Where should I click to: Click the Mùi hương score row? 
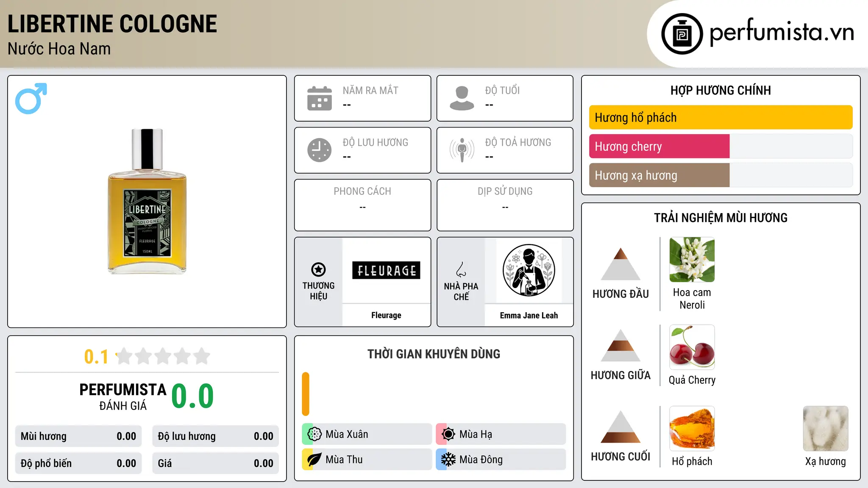point(78,436)
